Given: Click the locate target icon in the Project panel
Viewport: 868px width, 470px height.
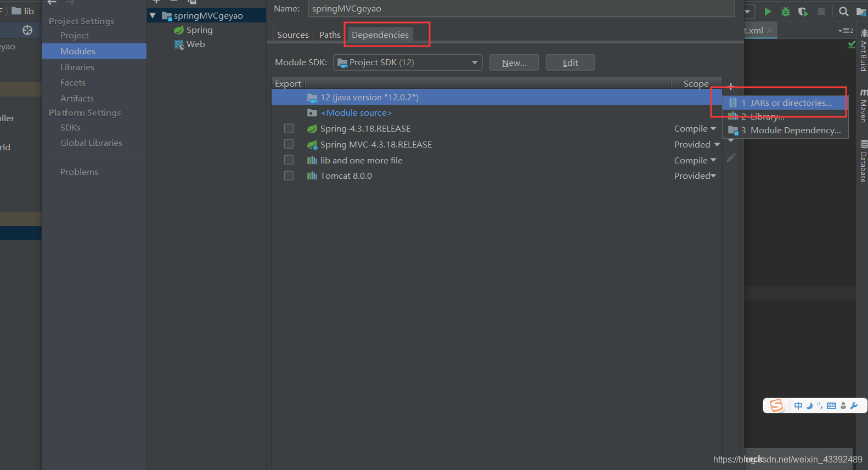Looking at the screenshot, I should coord(27,30).
